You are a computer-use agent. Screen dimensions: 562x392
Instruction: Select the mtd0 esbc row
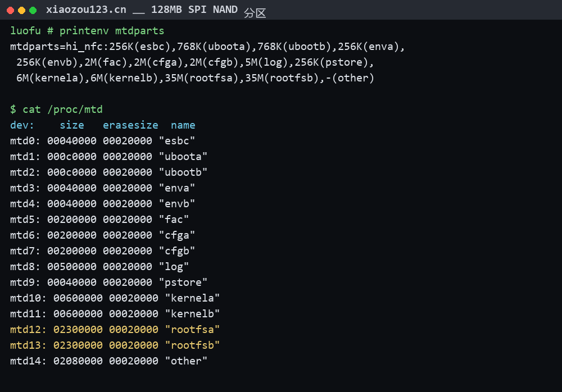102,141
